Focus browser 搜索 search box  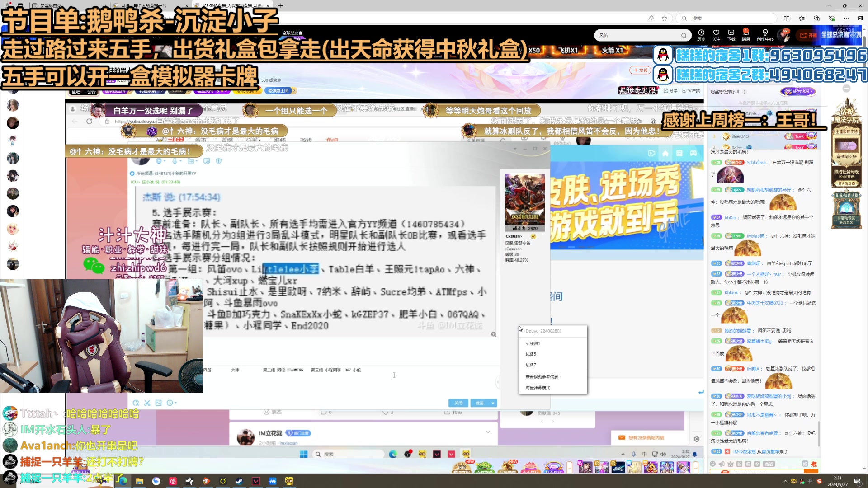pyautogui.click(x=727, y=18)
